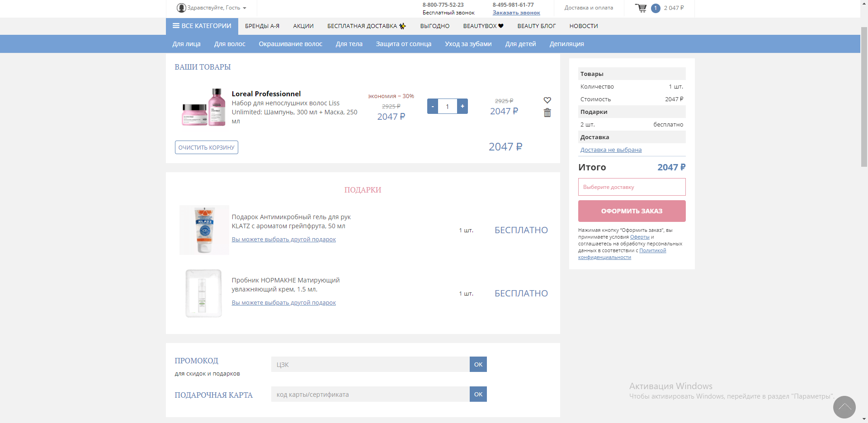Click the KLATZ hand gel gift image

pyautogui.click(x=204, y=230)
